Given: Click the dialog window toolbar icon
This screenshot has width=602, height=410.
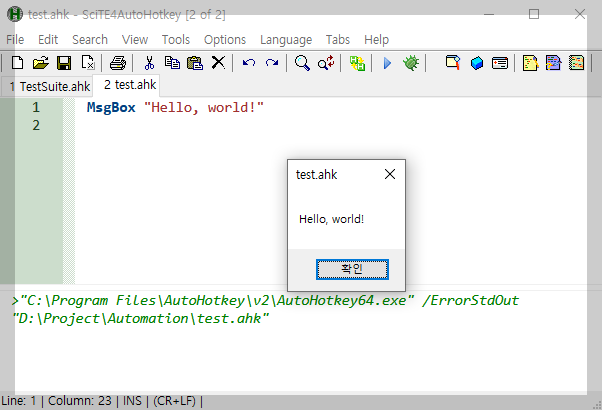Looking at the screenshot, I should click(500, 63).
